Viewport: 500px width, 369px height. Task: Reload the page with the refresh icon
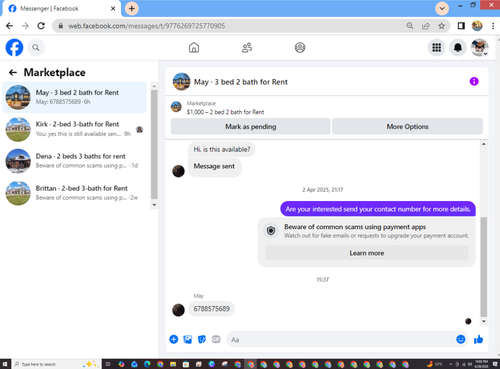coord(41,26)
